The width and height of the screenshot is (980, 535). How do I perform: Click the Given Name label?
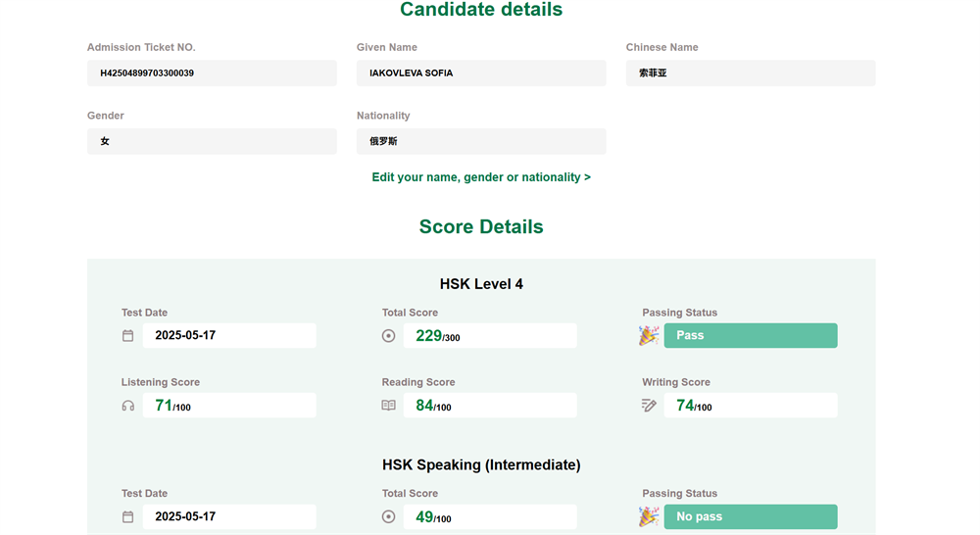tap(387, 47)
